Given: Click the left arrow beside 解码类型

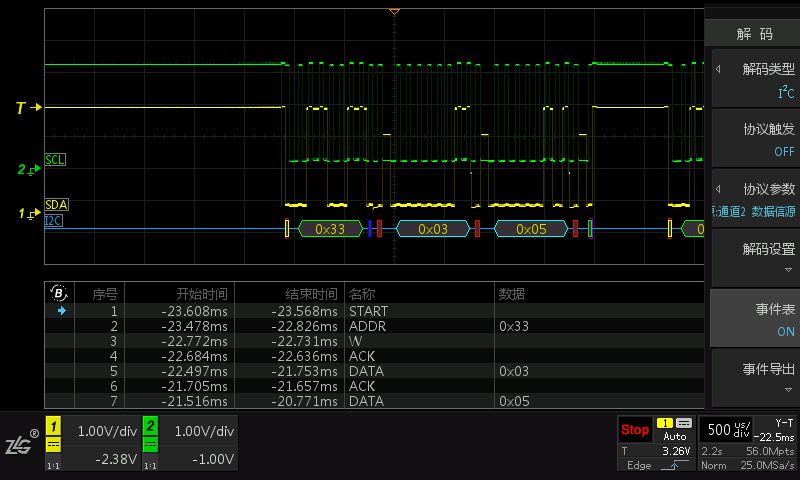Looking at the screenshot, I should click(718, 69).
